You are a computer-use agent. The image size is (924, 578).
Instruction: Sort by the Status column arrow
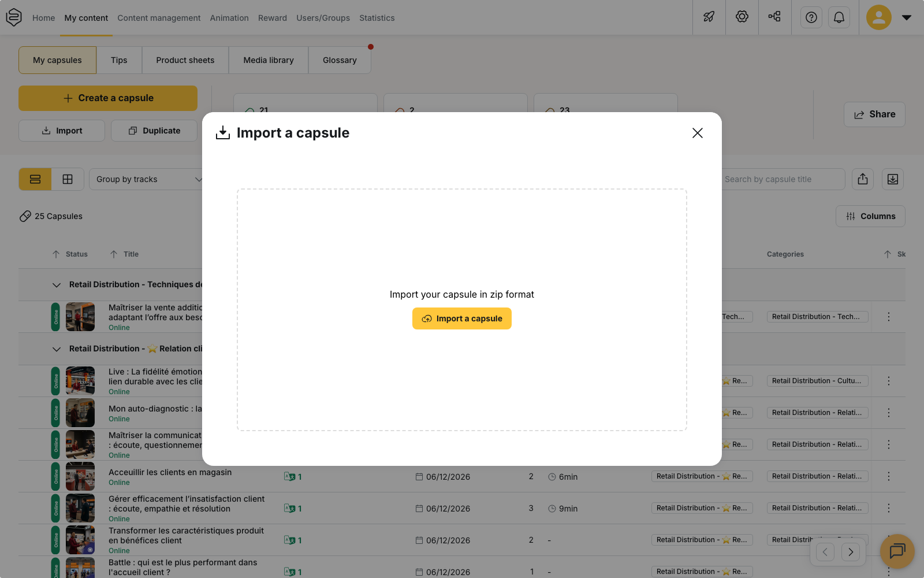click(x=56, y=254)
